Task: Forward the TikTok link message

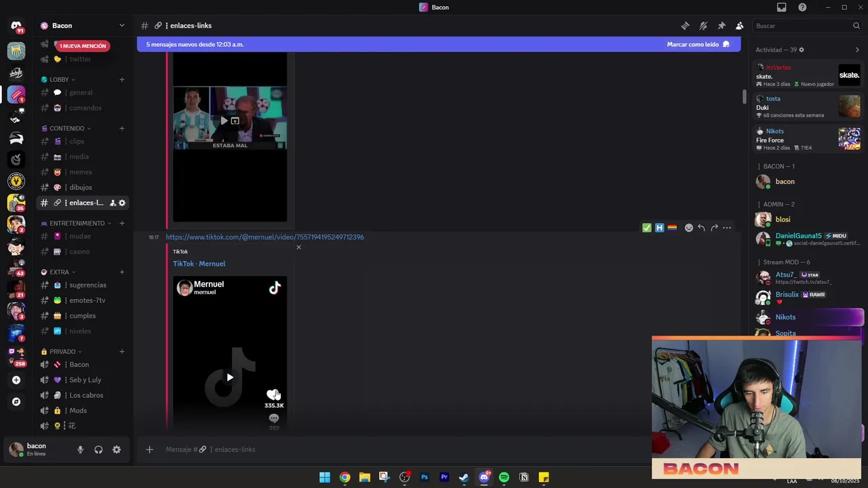Action: 714,228
